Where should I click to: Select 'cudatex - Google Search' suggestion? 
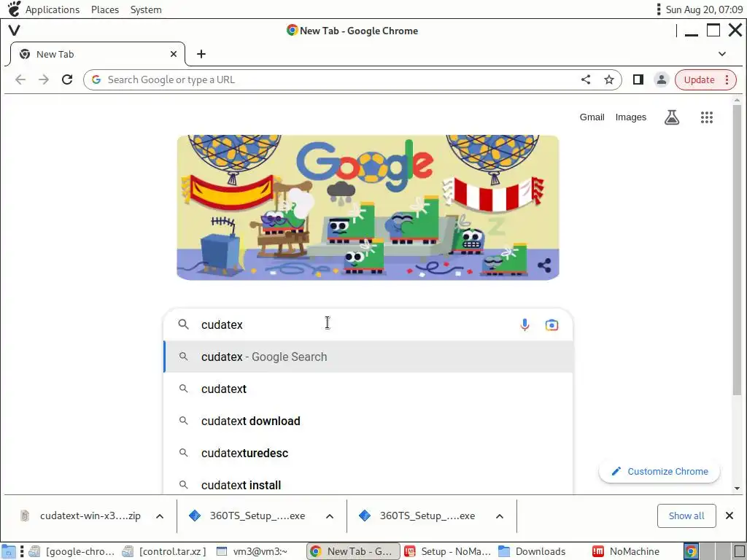click(x=368, y=357)
